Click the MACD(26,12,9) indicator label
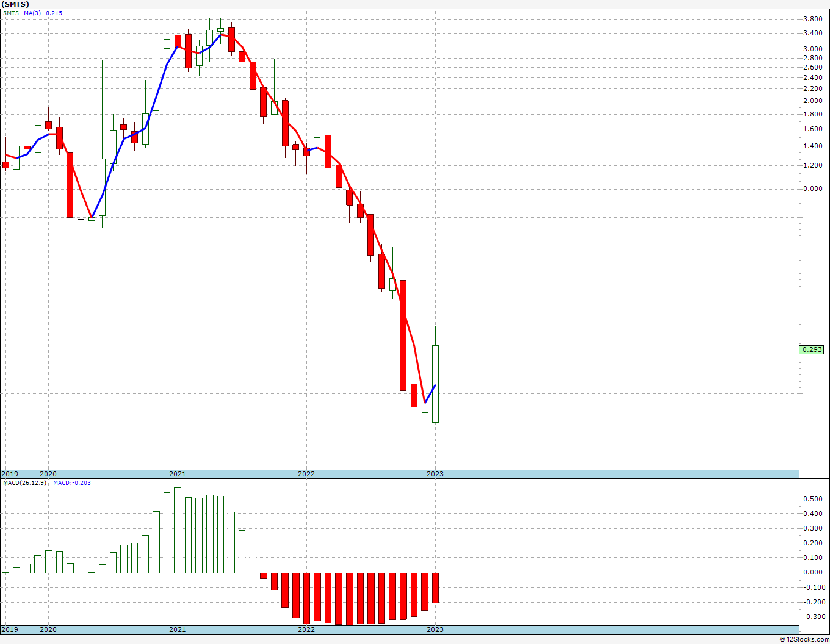The width and height of the screenshot is (830, 644). (x=24, y=483)
